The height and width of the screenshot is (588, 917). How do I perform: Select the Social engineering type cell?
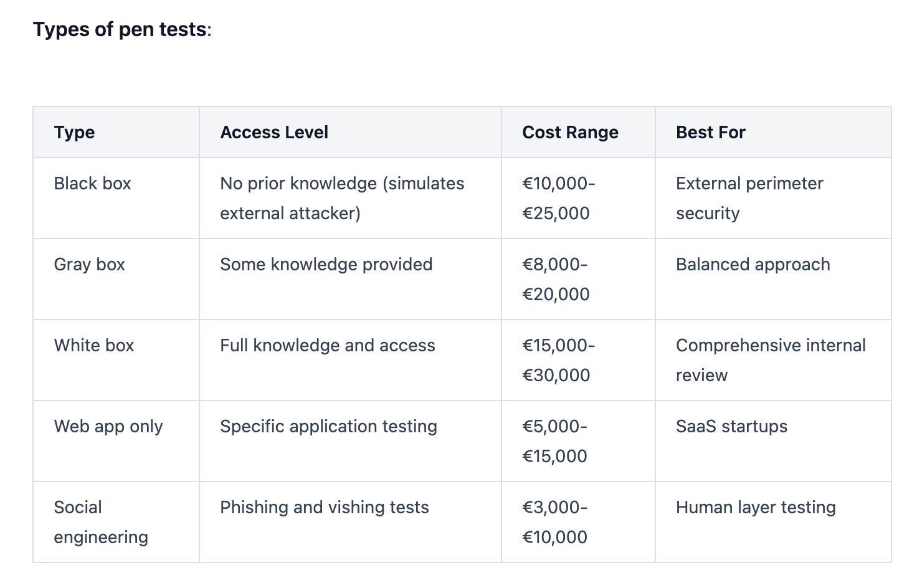(x=100, y=522)
